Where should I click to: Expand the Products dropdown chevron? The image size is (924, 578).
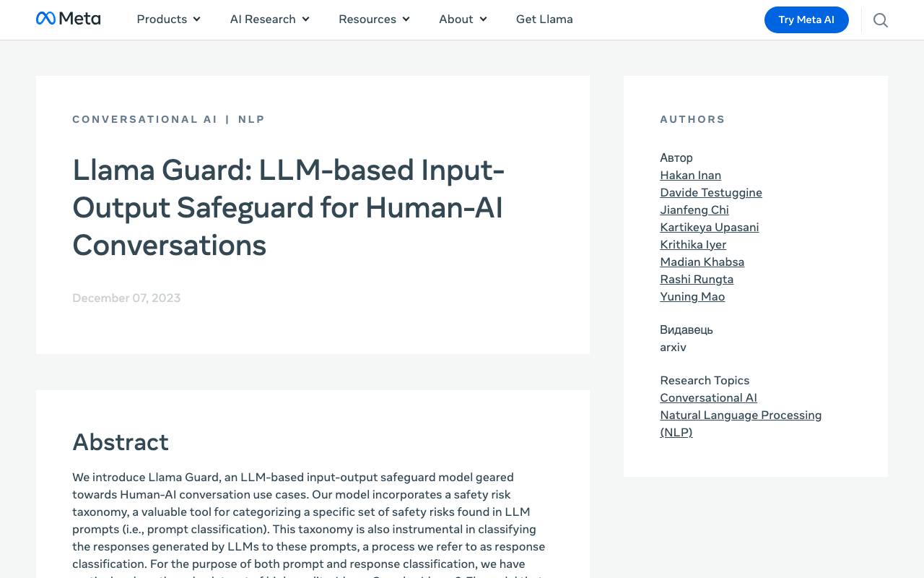[x=196, y=20]
